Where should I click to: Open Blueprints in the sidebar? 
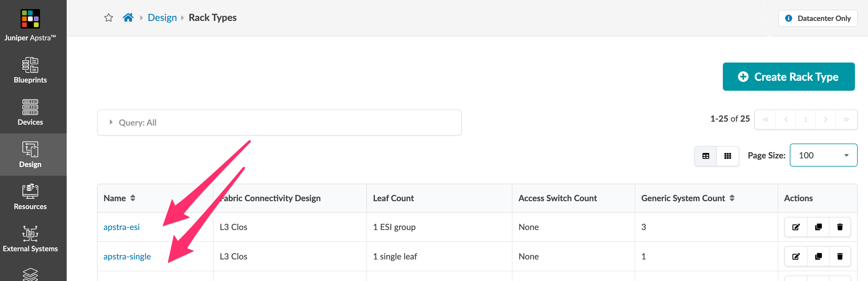pyautogui.click(x=30, y=70)
